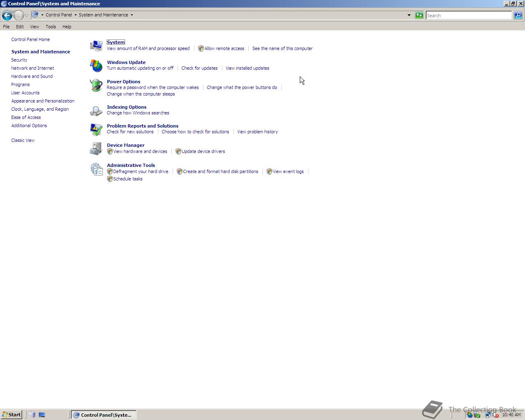Open User Accounts category

click(25, 93)
